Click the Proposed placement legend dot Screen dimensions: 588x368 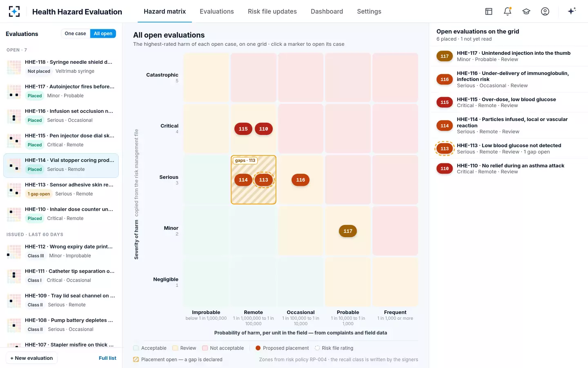click(x=258, y=348)
